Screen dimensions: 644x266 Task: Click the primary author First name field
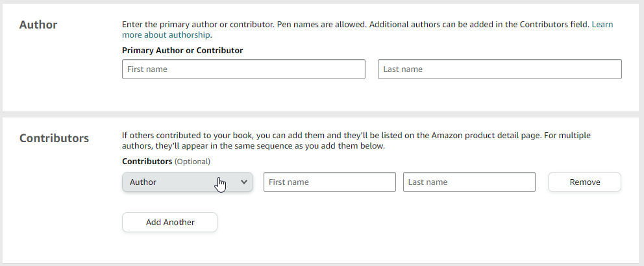click(243, 69)
